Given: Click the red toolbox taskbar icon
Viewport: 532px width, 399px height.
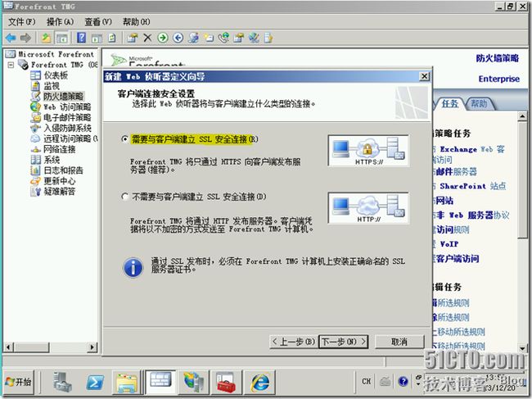Looking at the screenshot, I should (x=226, y=383).
